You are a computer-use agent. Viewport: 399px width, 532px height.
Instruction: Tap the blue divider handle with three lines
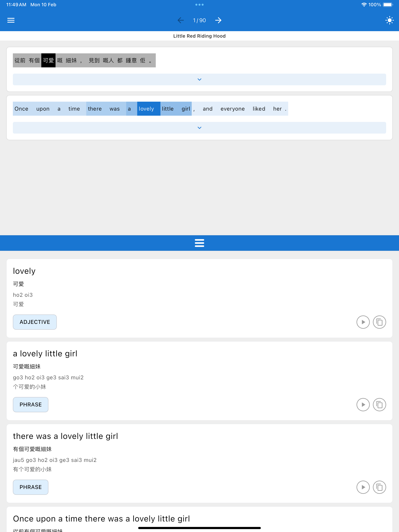(199, 243)
